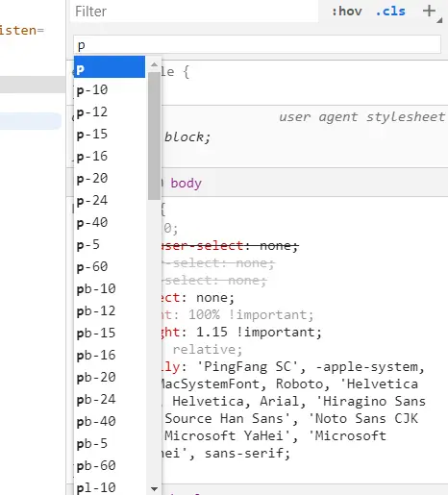Click the suggestion list scrollbar thumb
The height and width of the screenshot is (495, 448).
click(154, 136)
